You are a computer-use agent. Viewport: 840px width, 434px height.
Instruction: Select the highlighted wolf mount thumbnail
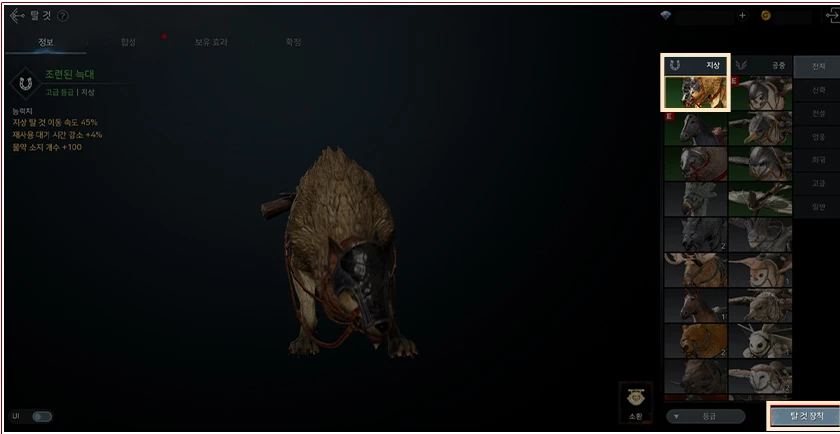pos(695,92)
